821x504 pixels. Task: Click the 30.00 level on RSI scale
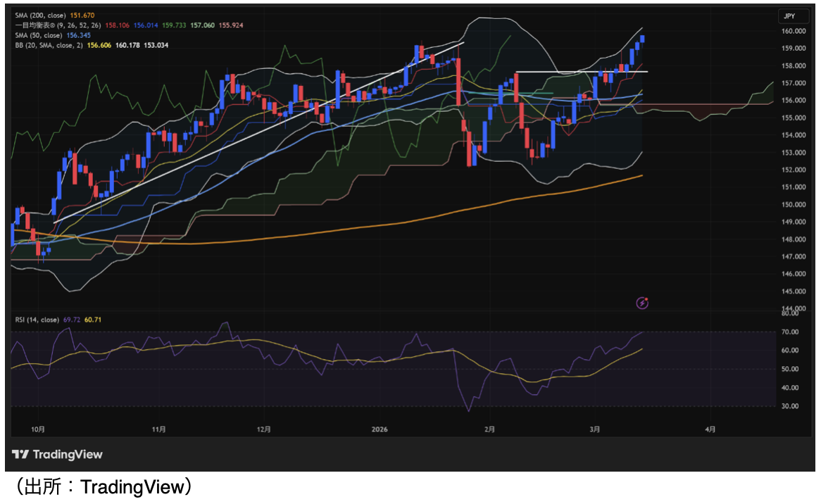coord(789,406)
